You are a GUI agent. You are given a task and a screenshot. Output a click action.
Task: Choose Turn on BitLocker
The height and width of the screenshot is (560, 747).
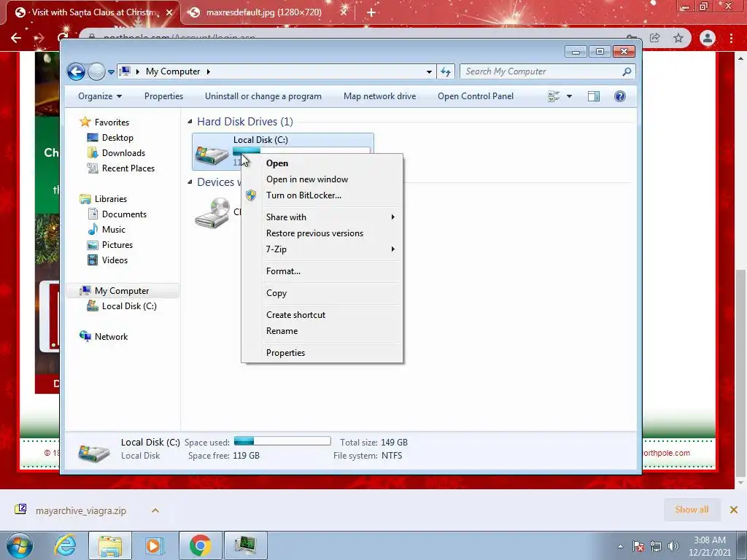click(303, 195)
